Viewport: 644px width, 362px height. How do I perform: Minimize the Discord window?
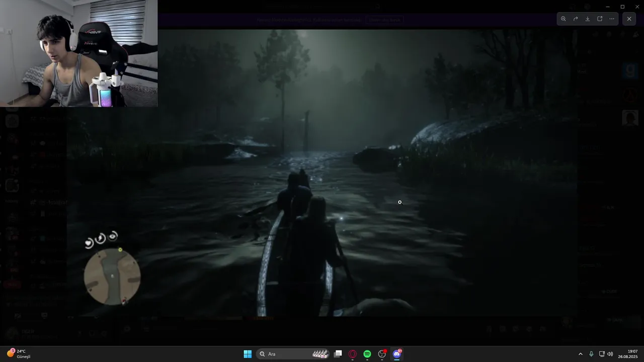608,7
